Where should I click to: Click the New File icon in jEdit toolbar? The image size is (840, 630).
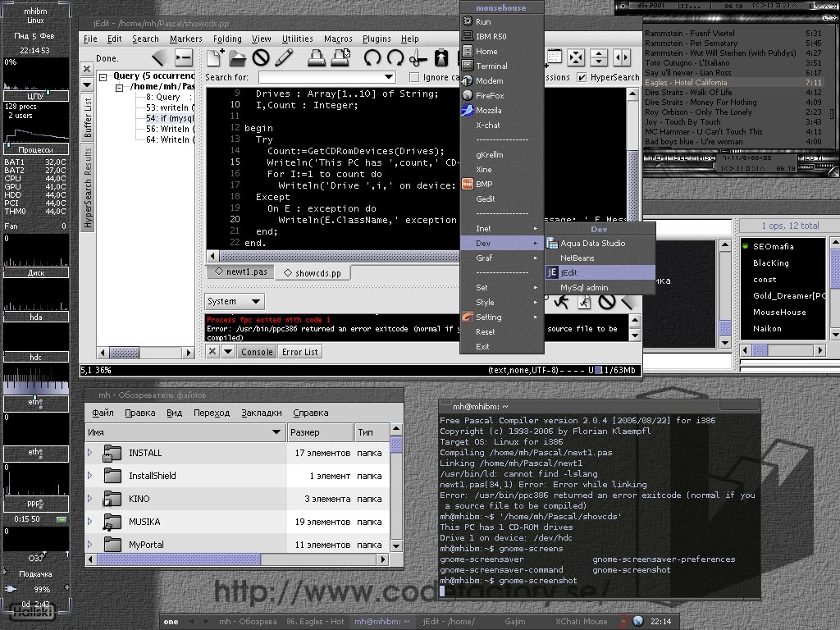215,57
